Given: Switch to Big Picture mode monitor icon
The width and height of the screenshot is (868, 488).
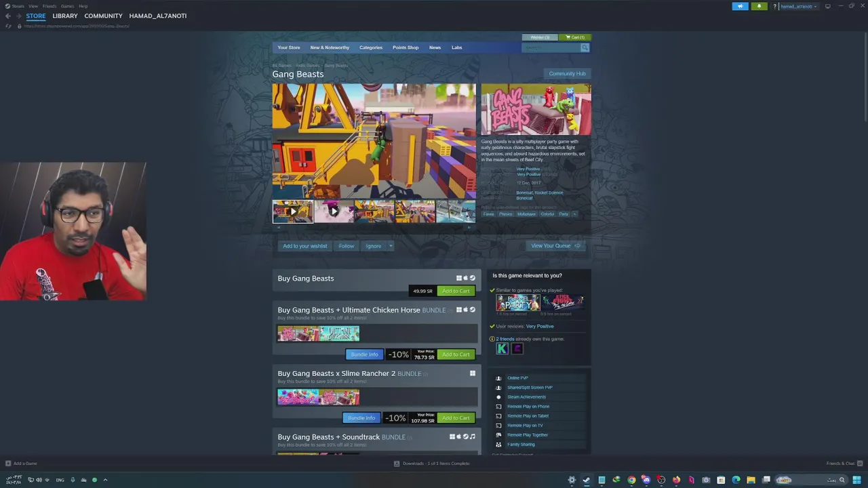Looking at the screenshot, I should pos(827,6).
